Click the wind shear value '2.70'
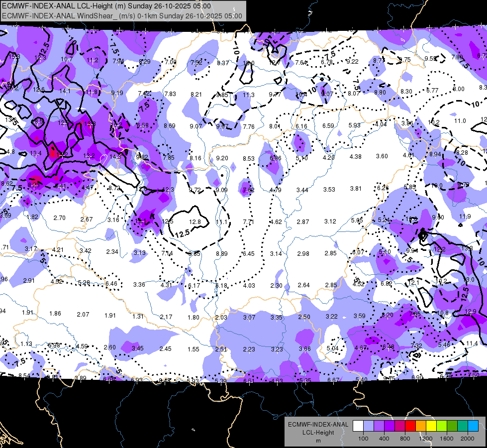Image resolution: width=487 pixels, height=448 pixels. (x=59, y=218)
